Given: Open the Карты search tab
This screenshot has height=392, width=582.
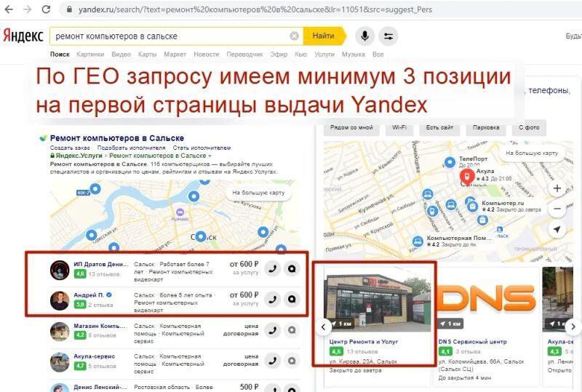Looking at the screenshot, I should [x=147, y=55].
